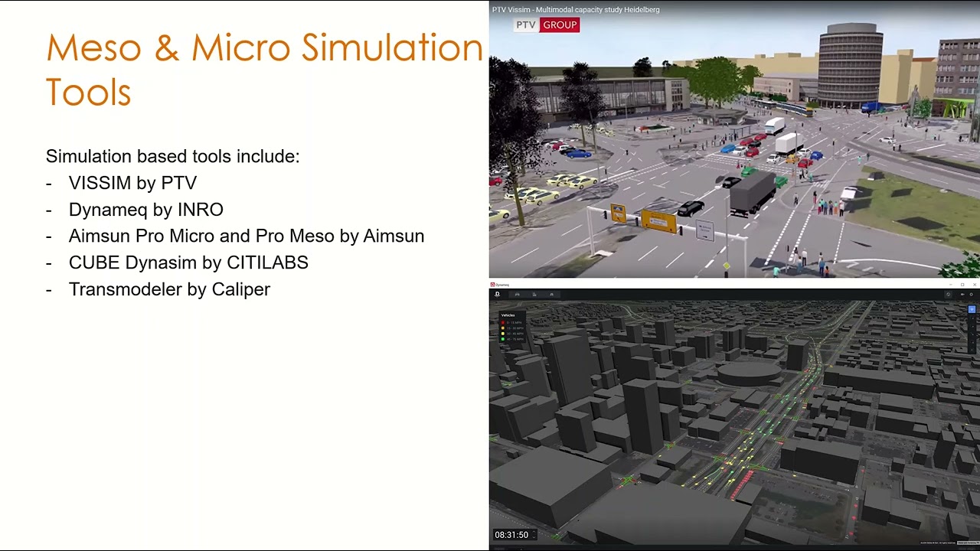The image size is (980, 551).
Task: Click the 08:31:50 timestamp overlay
Action: coord(511,535)
